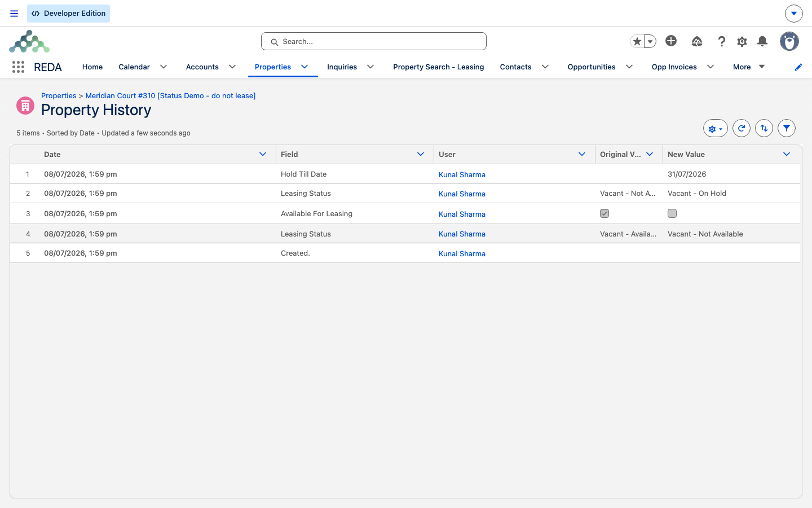
Task: Open the Meridian Court #310 breadcrumb link
Action: coord(170,95)
